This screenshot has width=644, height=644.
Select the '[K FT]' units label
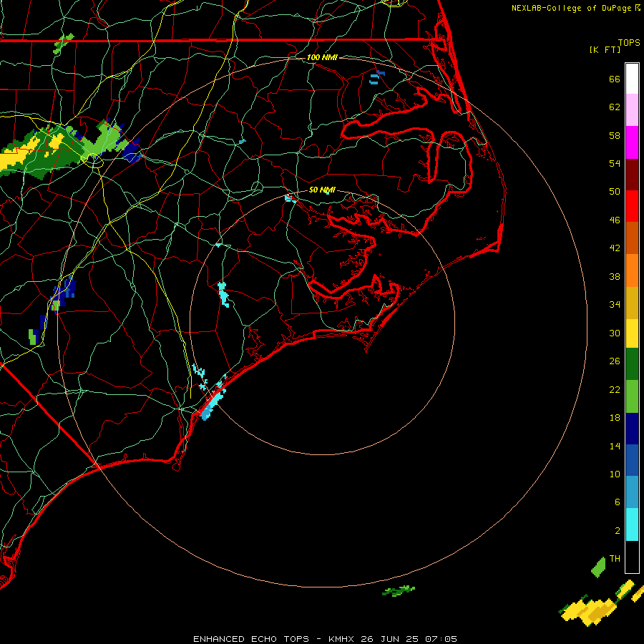pyautogui.click(x=605, y=49)
